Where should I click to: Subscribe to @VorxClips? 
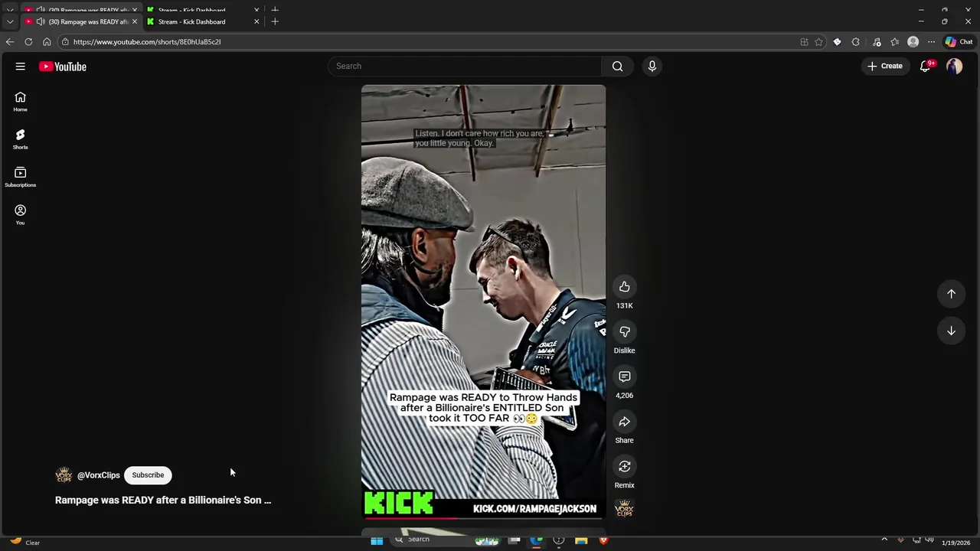coord(148,475)
